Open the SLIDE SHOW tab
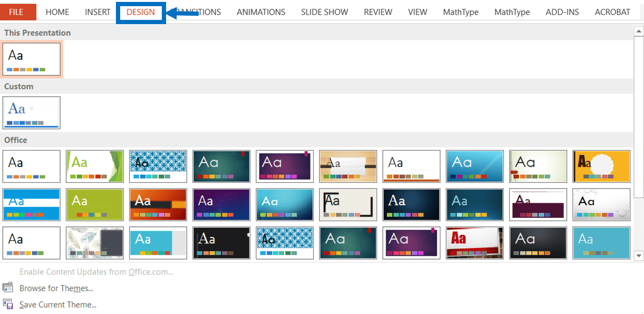Screen dimensions: 644x314 [324, 12]
